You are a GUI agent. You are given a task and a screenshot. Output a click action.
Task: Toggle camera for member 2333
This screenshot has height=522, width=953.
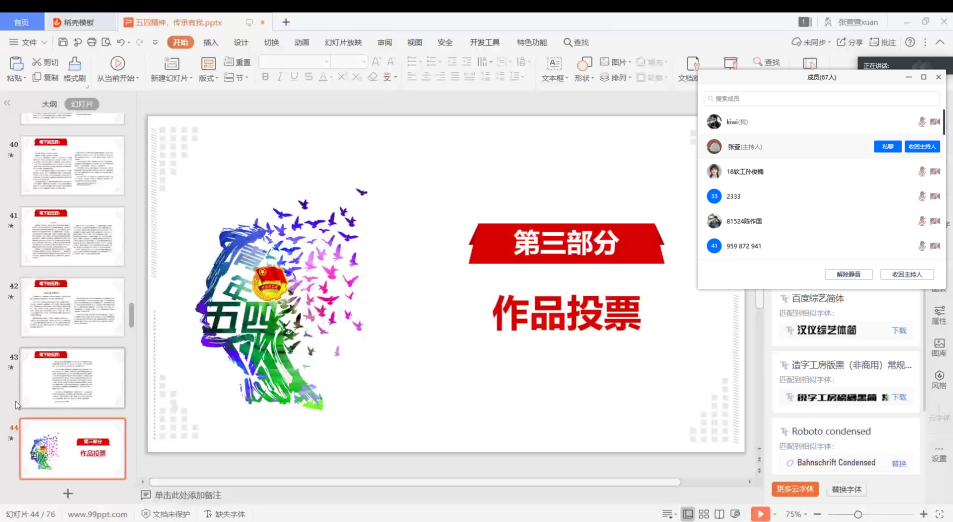point(935,196)
